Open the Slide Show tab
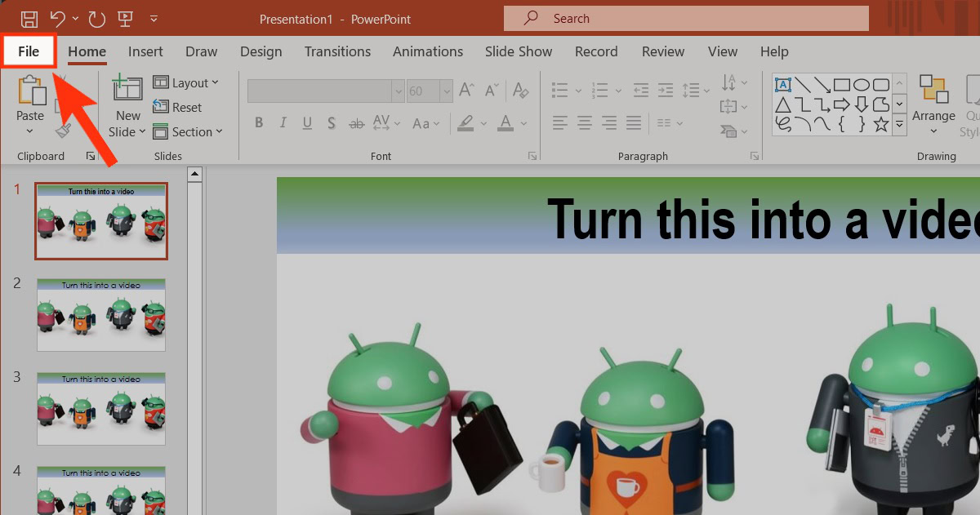 point(519,51)
